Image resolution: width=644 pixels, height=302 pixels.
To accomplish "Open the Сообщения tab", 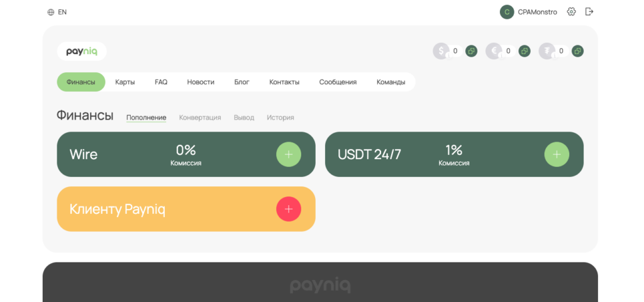I will point(338,82).
